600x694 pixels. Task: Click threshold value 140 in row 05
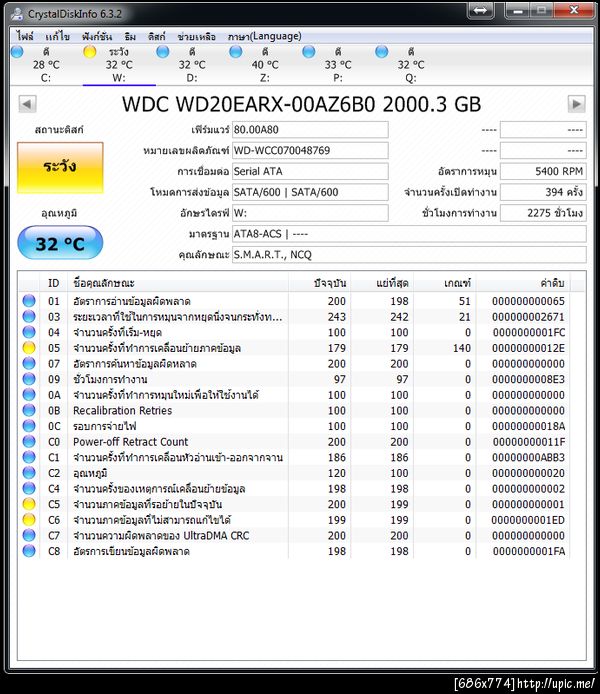click(x=462, y=348)
